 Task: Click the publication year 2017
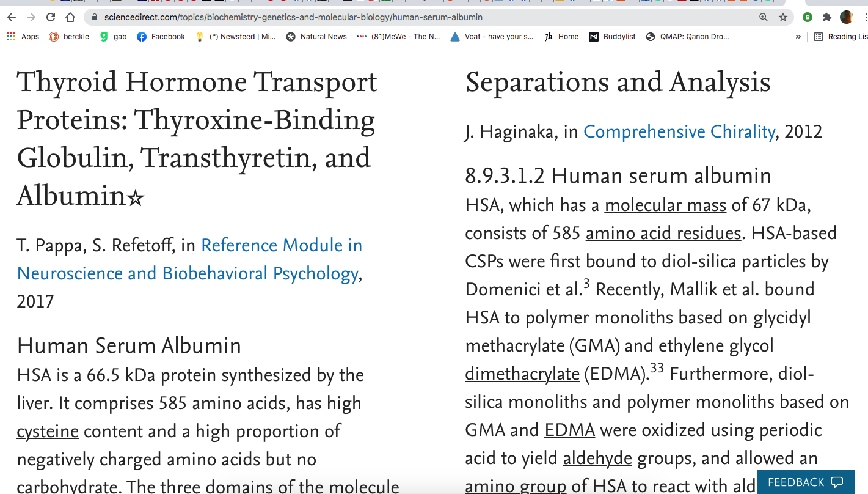tap(35, 301)
